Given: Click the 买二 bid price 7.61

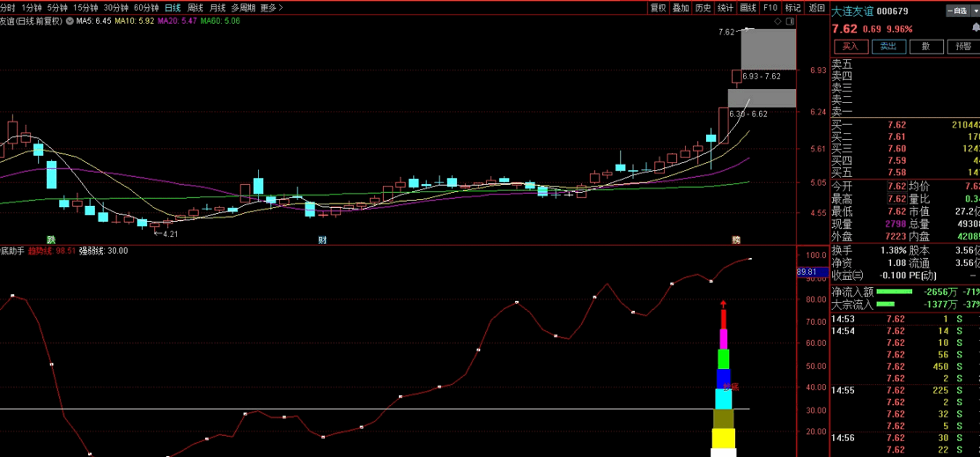Looking at the screenshot, I should coord(896,136).
